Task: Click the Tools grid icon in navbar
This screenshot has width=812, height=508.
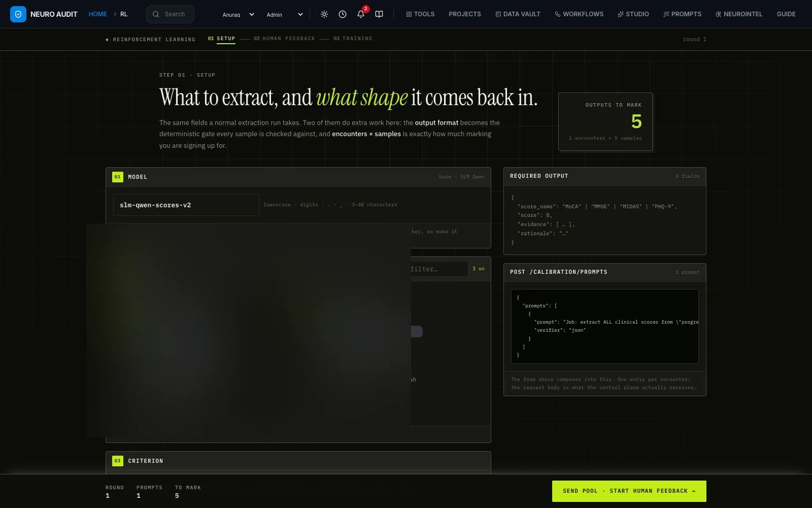Action: 409,14
